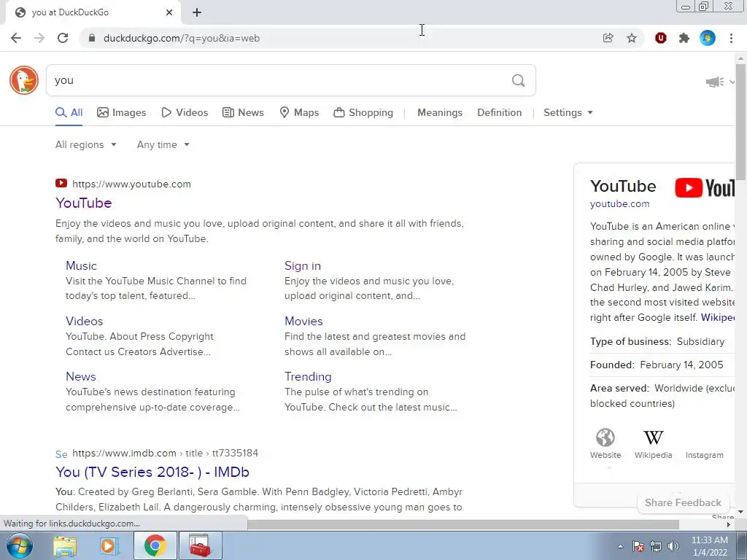The width and height of the screenshot is (747, 560).
Task: Open the uBlock extension icon
Action: [x=660, y=38]
